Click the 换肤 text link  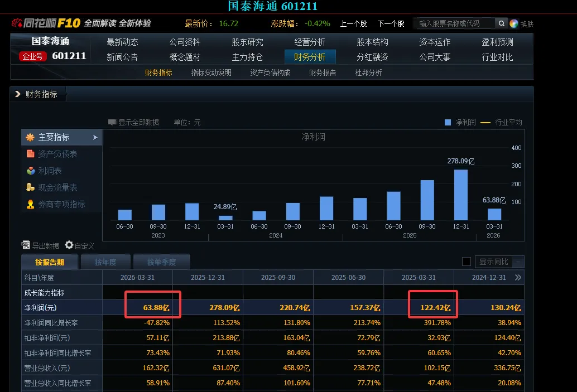tap(527, 24)
